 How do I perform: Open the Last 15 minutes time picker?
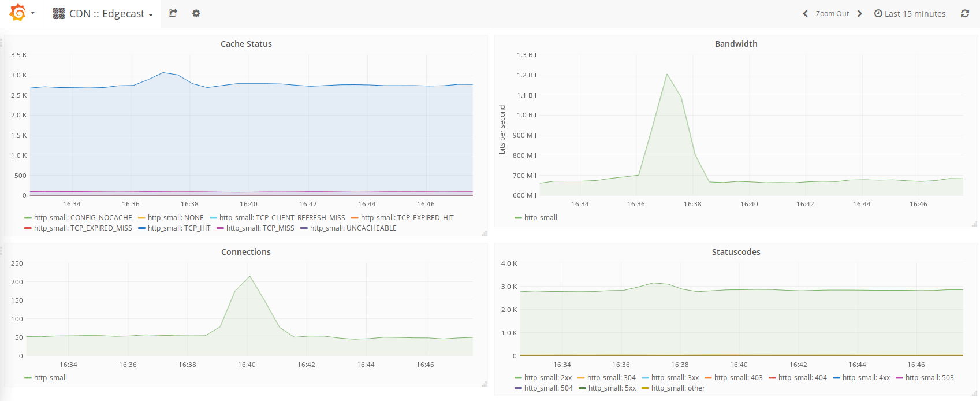pos(910,14)
